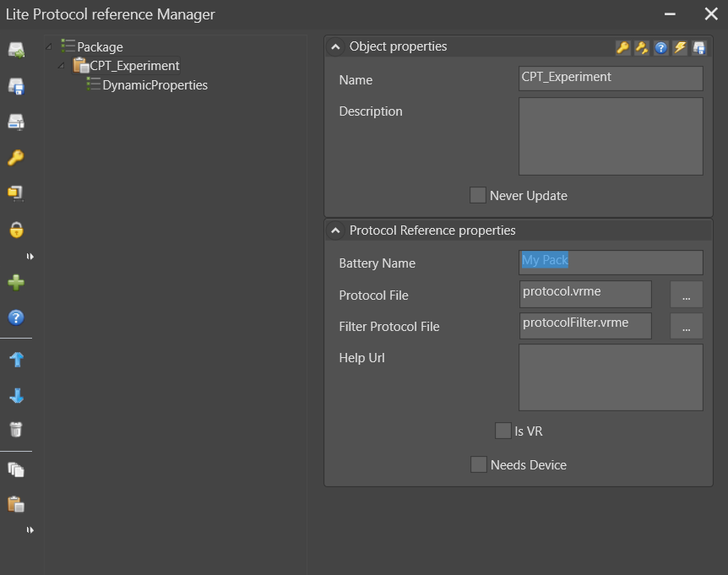Browse for Protocol File with ellipsis button
This screenshot has width=728, height=575.
click(x=686, y=295)
